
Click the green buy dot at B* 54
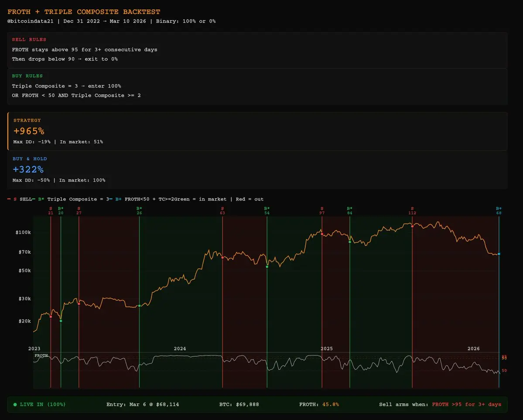point(267,267)
